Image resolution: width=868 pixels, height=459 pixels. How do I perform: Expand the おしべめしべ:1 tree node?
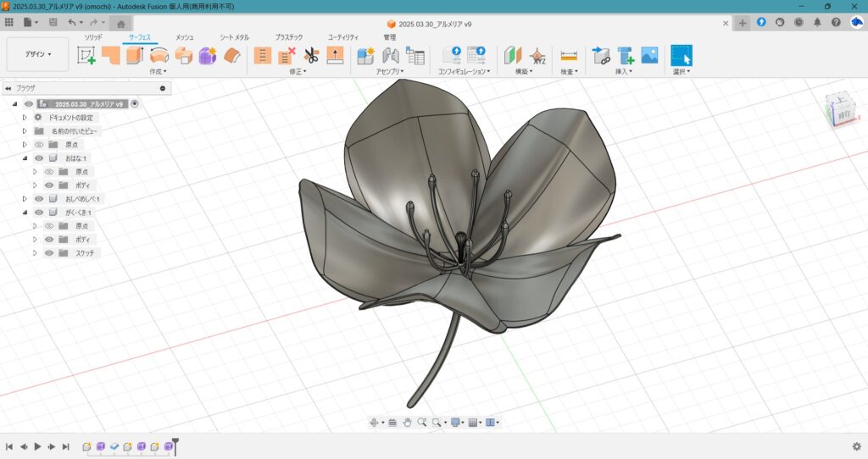25,199
